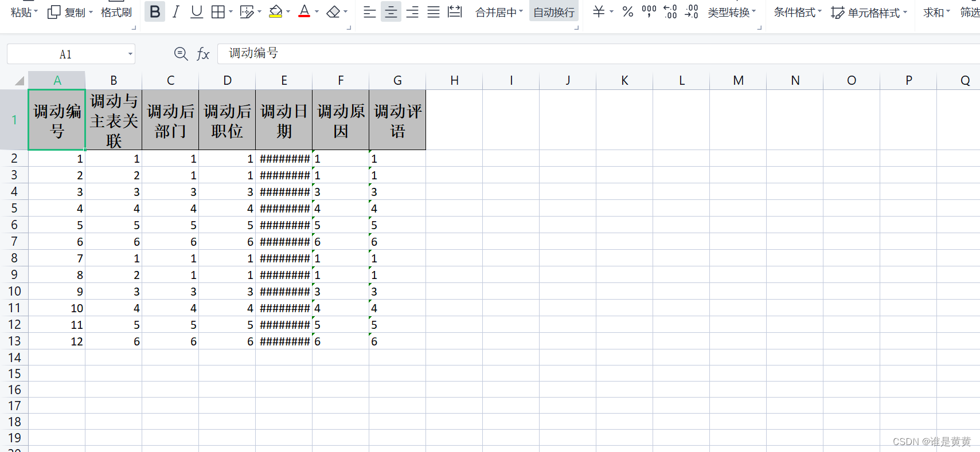Toggle italic formatting
The width and height of the screenshot is (980, 452).
tap(176, 11)
